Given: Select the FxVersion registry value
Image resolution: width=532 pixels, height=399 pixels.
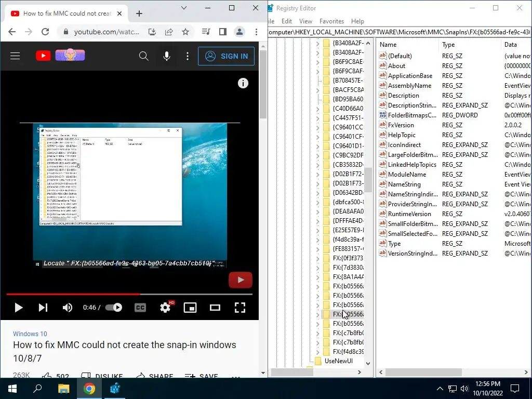Looking at the screenshot, I should (x=401, y=125).
